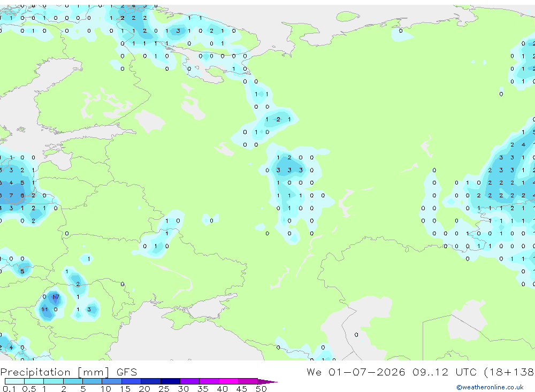Screen dimensions: 535x392
Task: Click the legend label '10'
Action: [105, 389]
